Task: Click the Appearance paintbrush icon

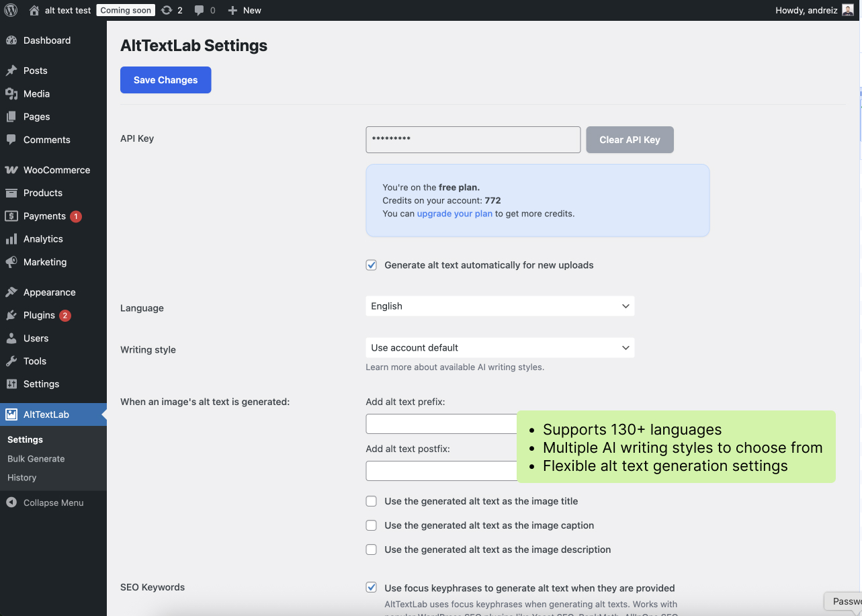Action: point(11,292)
